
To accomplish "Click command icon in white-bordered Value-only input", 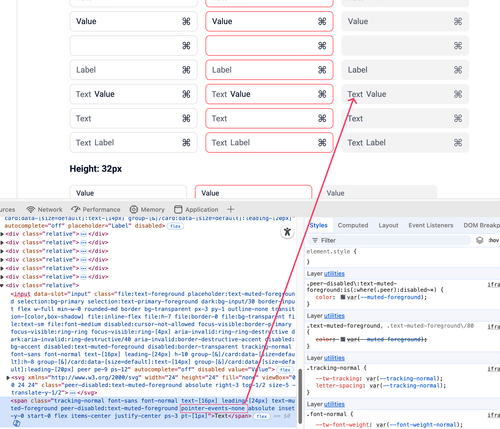I will pos(186,21).
